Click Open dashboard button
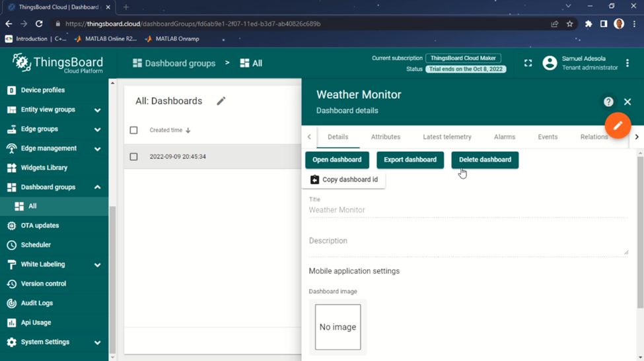 coord(337,160)
